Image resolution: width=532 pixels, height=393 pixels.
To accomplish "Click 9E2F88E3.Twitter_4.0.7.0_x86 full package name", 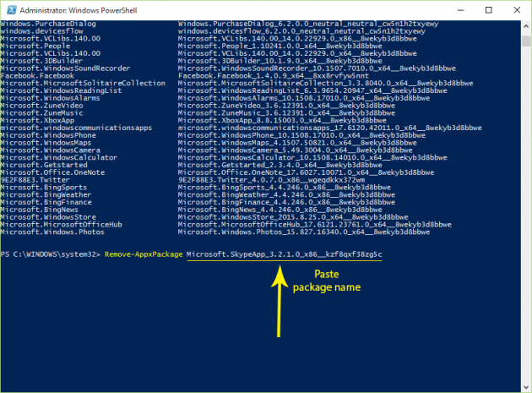I will point(271,180).
